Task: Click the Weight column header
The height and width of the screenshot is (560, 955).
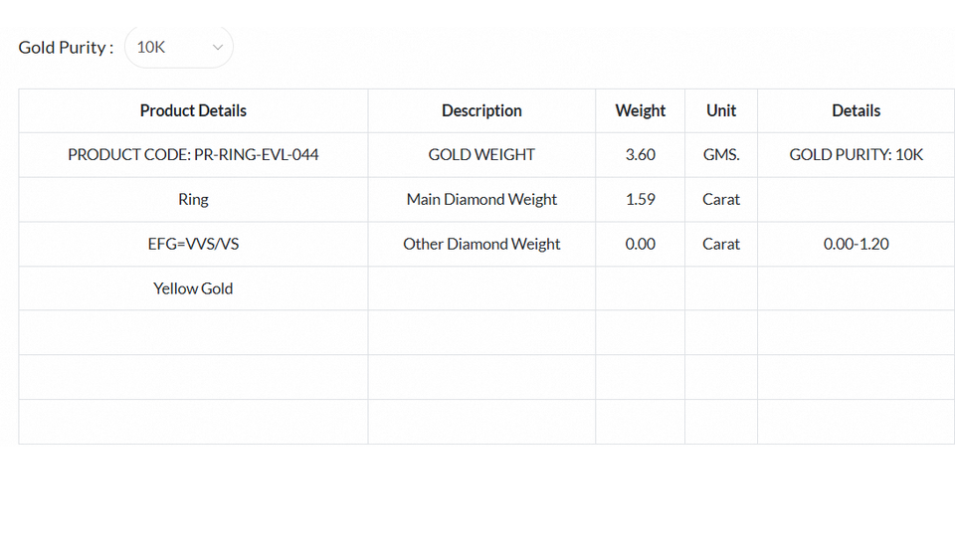Action: pos(640,110)
